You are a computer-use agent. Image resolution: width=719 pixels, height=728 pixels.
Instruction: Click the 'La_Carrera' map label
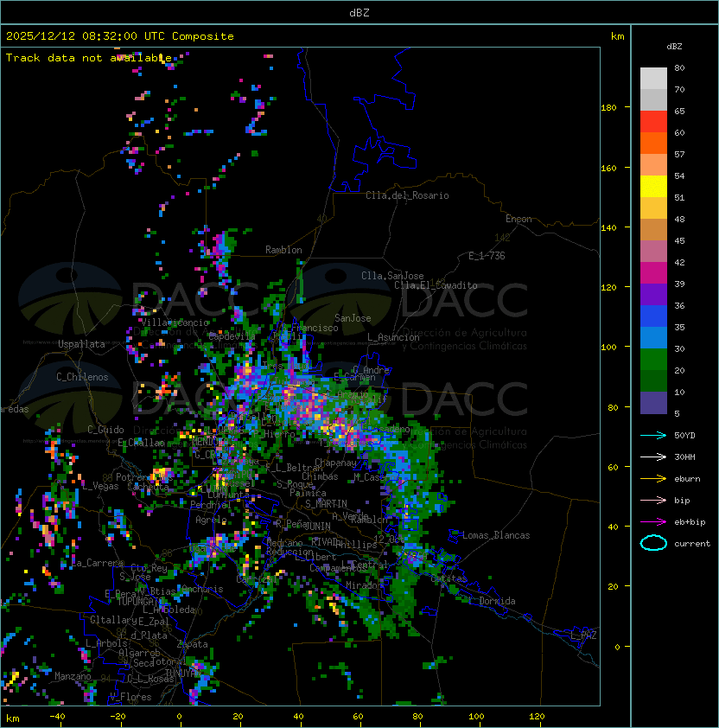(x=98, y=563)
